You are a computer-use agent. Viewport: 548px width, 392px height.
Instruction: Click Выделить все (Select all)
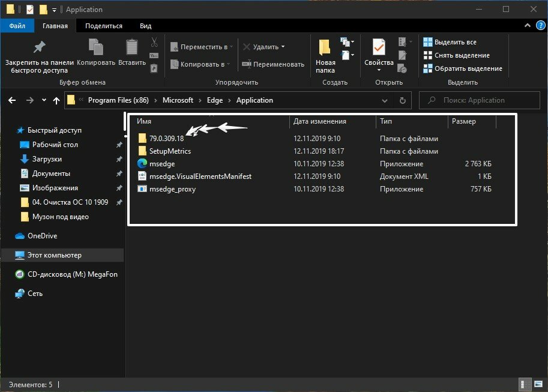[x=450, y=42]
